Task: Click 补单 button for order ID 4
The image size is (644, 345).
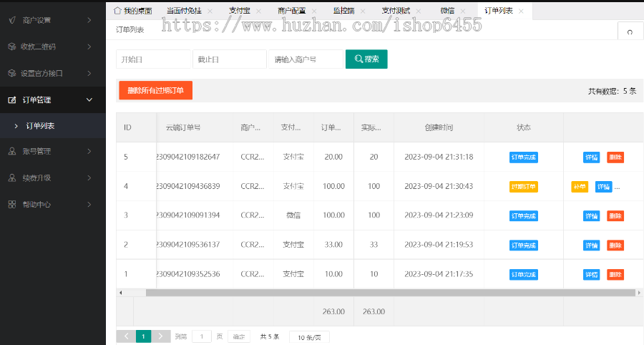Action: point(580,187)
